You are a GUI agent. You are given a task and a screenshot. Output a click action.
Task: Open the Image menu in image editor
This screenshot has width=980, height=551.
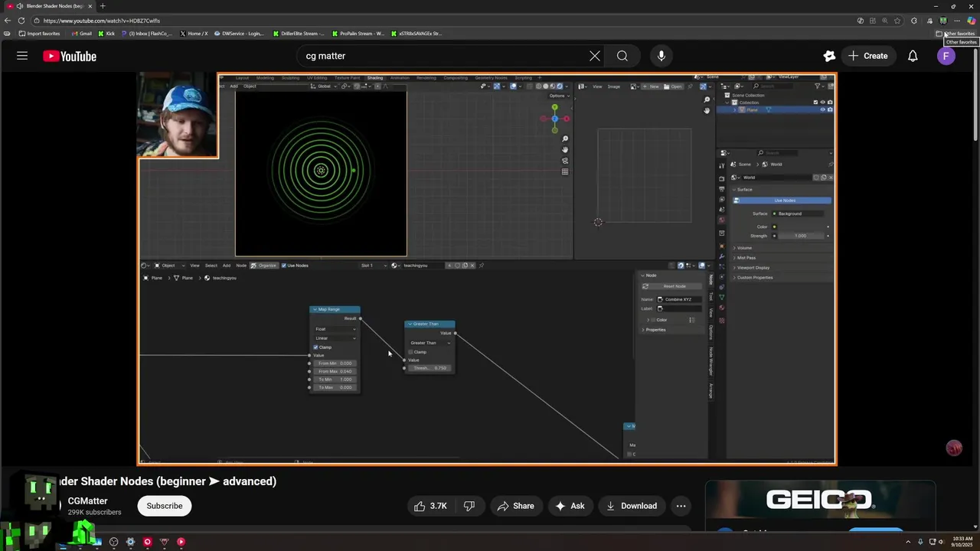point(613,86)
